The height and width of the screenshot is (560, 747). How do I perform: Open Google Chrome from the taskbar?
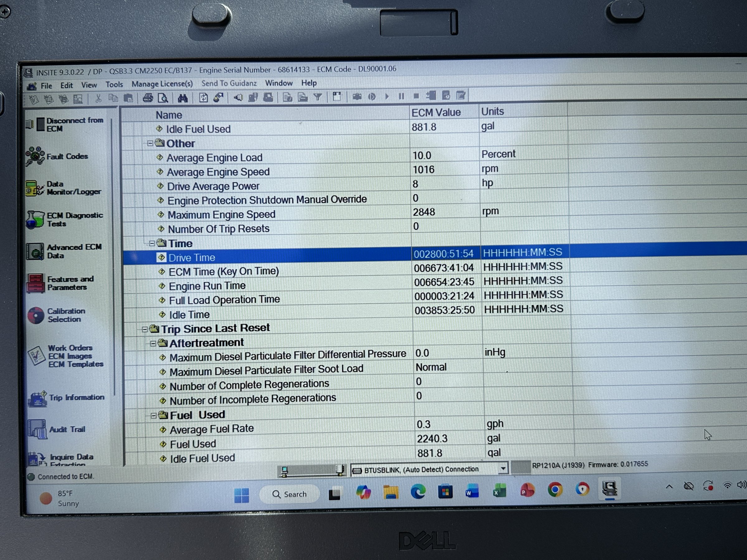555,490
